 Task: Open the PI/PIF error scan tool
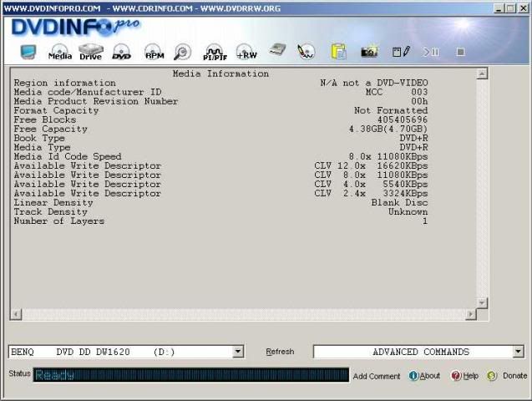pyautogui.click(x=215, y=53)
